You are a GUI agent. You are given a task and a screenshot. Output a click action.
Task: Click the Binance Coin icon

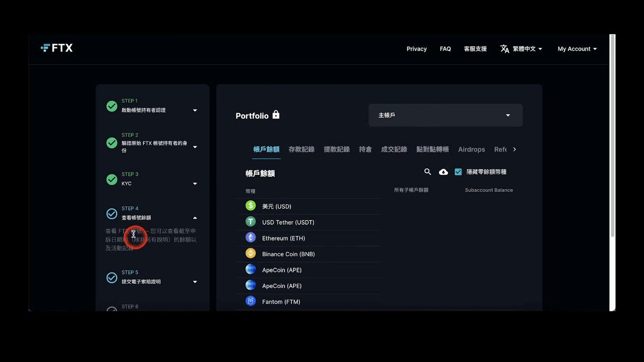[251, 253]
